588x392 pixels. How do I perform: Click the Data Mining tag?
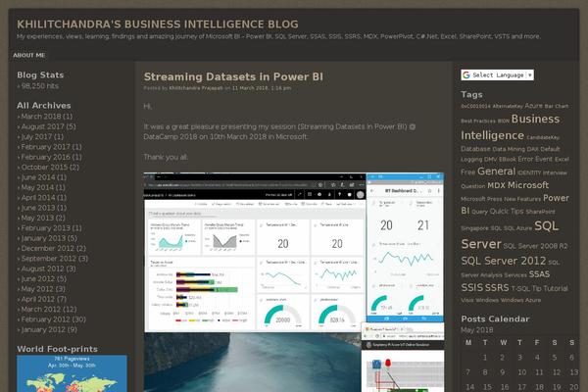tap(509, 149)
